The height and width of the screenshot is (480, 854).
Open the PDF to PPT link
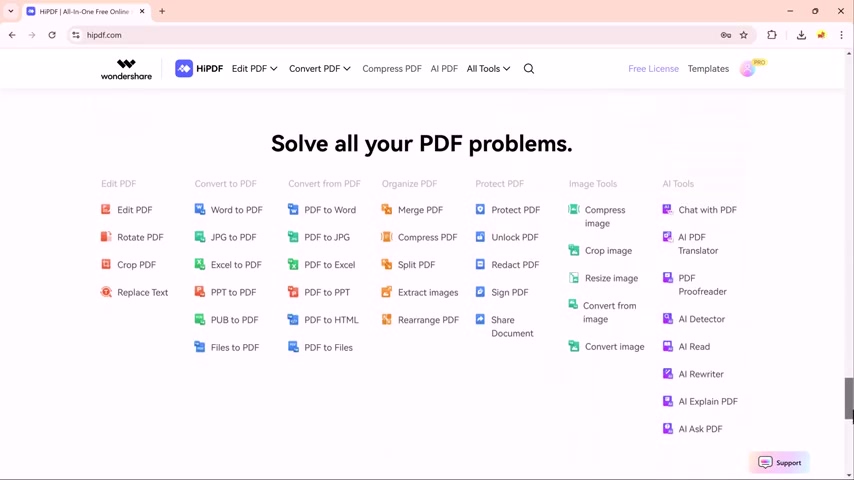(x=319, y=293)
